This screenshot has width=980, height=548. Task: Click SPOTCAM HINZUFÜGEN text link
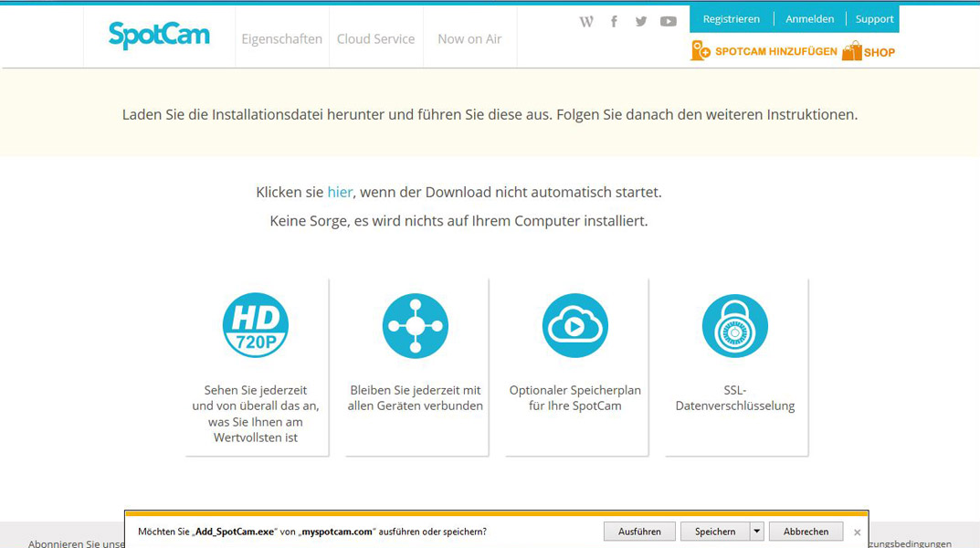point(775,51)
